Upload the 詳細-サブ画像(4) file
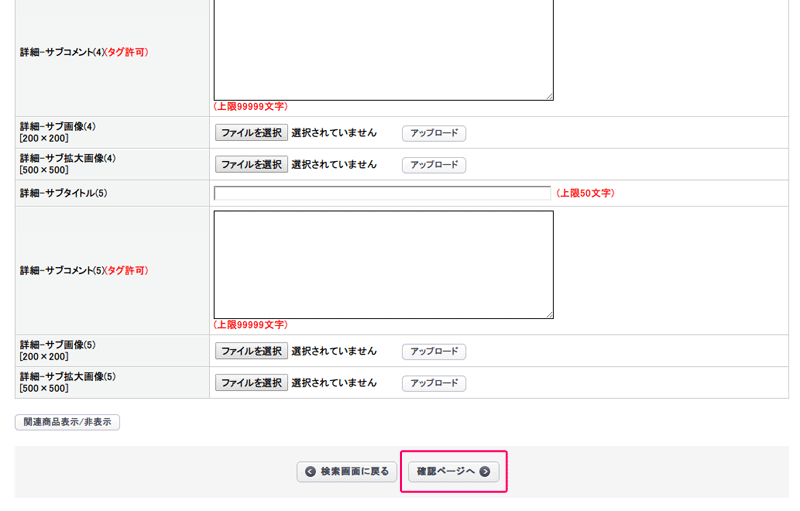This screenshot has height=511, width=800. pyautogui.click(x=434, y=133)
